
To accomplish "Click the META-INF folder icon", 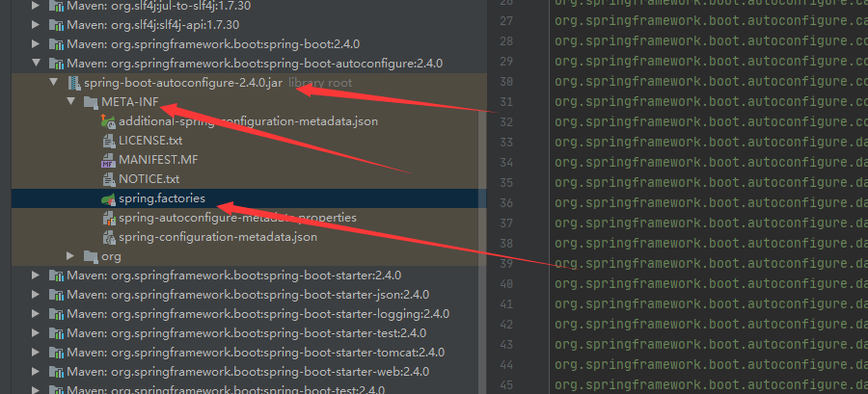I will tap(91, 102).
